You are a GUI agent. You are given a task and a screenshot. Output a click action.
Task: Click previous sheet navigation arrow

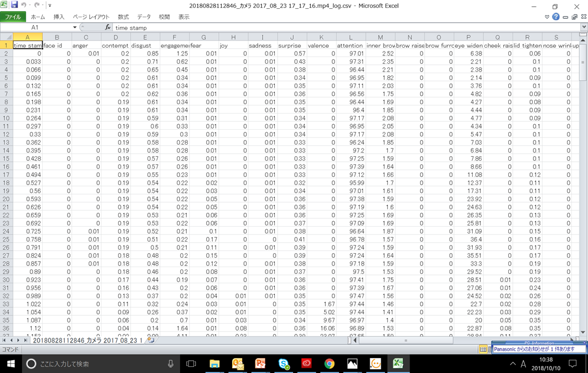coord(11,340)
